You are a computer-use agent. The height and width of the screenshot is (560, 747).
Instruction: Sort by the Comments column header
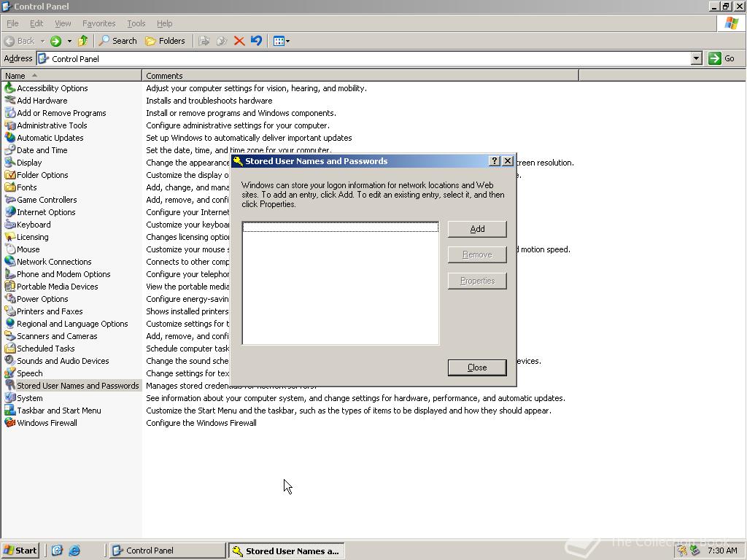[x=360, y=75]
